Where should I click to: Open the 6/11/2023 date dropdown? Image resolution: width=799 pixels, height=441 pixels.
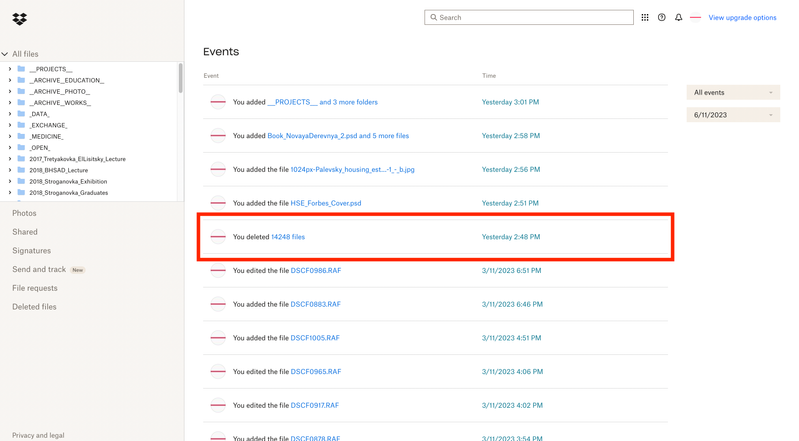(x=733, y=115)
